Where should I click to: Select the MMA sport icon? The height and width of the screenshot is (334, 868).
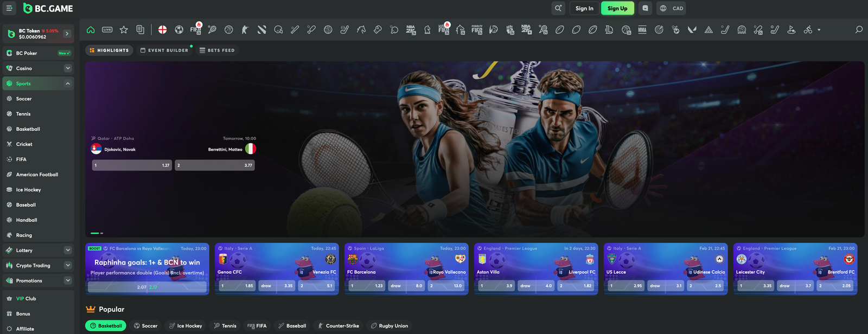(642, 30)
